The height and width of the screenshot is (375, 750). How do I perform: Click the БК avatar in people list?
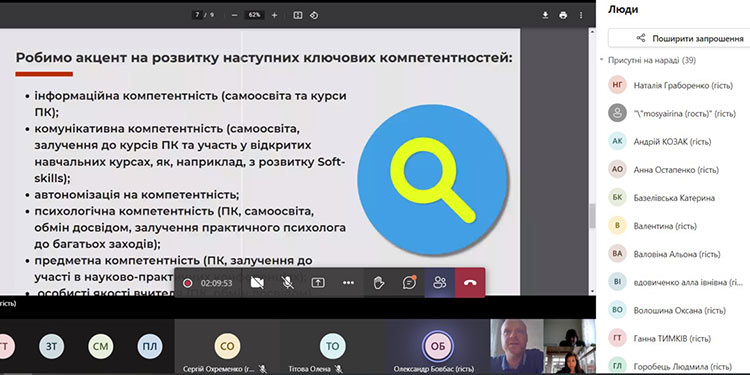[618, 198]
